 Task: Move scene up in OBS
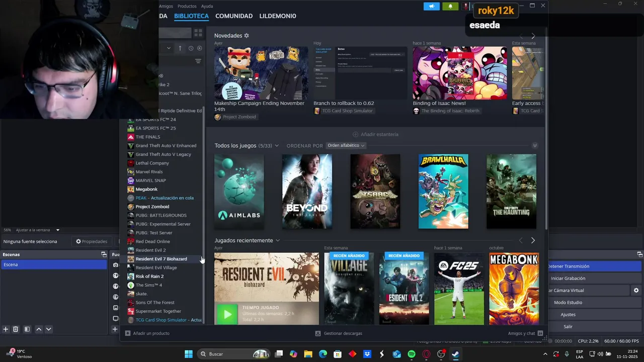coord(39,329)
